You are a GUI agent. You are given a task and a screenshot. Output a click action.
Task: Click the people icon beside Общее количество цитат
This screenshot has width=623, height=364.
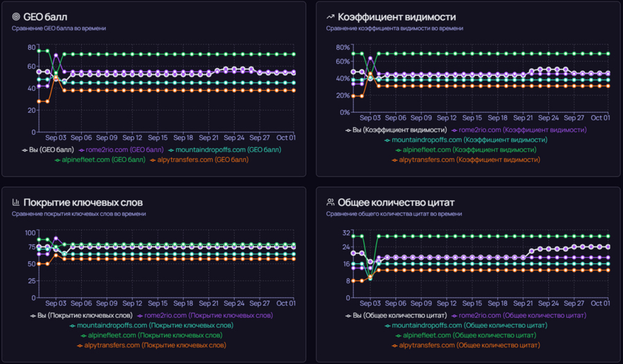coord(331,202)
